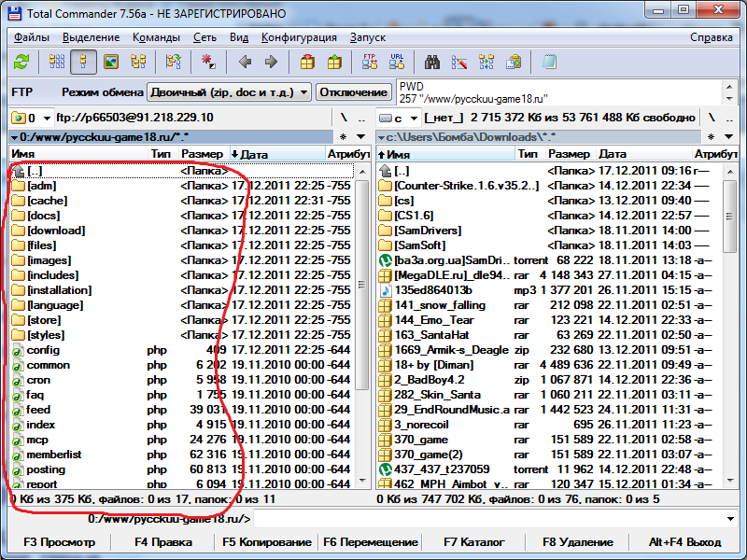Screen dimensions: 747x560
Task: Open the Справка help menu
Action: point(712,37)
